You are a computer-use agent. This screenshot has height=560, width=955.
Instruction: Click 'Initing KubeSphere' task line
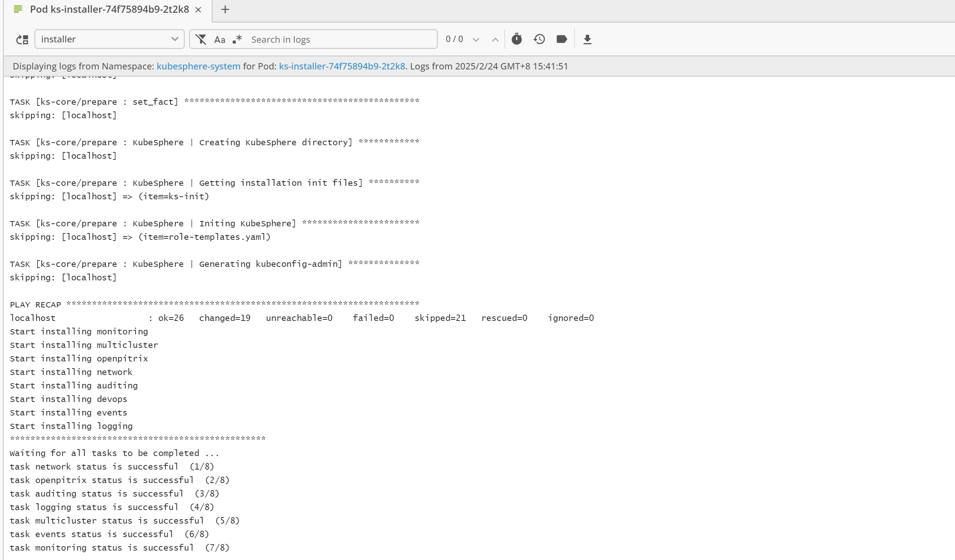pyautogui.click(x=214, y=223)
